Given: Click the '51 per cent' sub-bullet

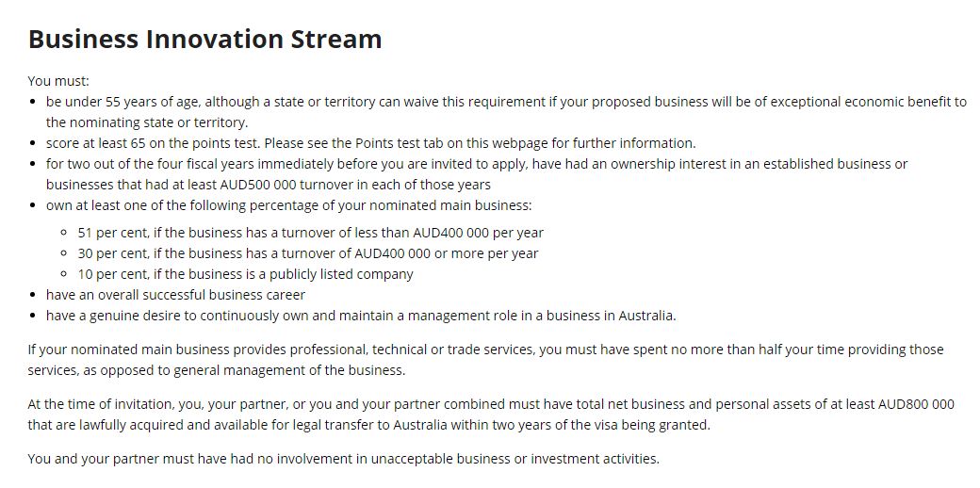Looking at the screenshot, I should click(x=311, y=233).
